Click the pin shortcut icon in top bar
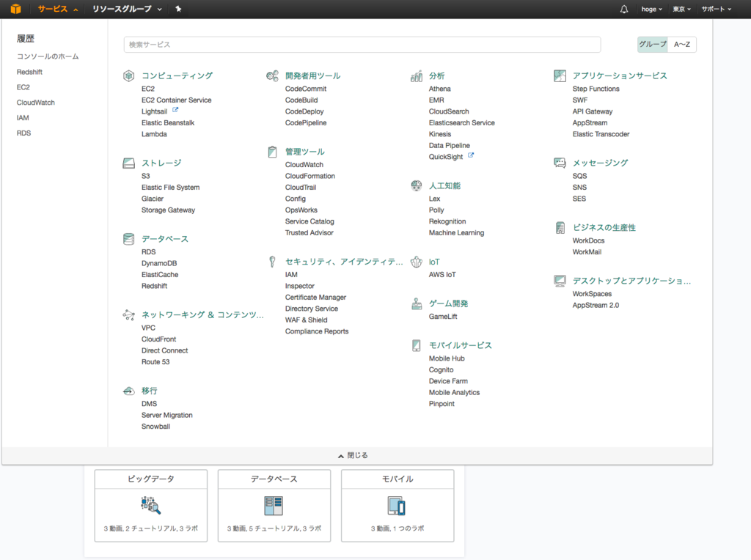The width and height of the screenshot is (751, 560). 178,9
